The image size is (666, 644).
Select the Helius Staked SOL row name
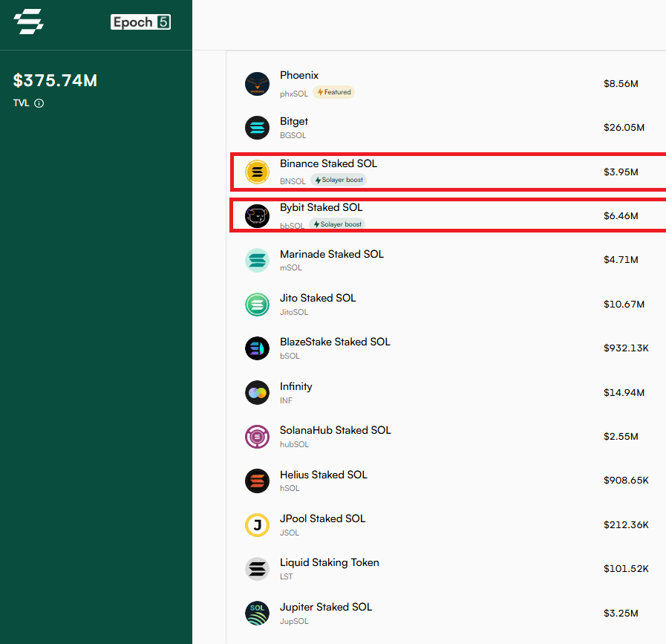[x=323, y=475]
